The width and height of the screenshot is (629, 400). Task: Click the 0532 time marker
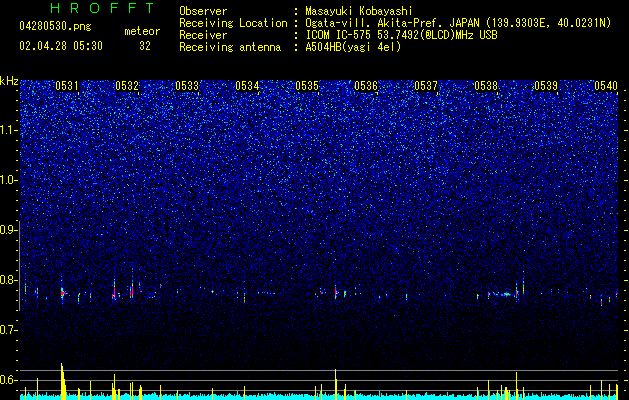(127, 86)
